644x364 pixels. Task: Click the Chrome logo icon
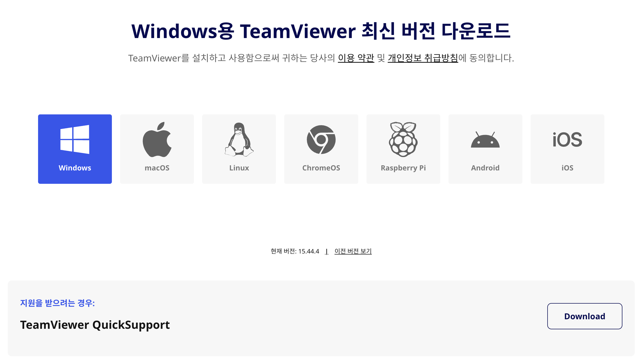[321, 140]
